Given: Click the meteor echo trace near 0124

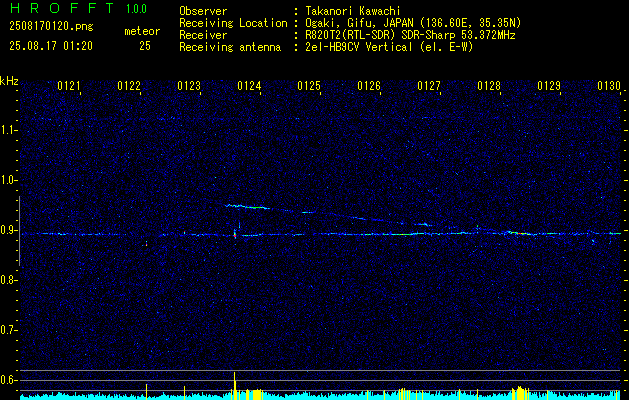Looking at the screenshot, I should (246, 207).
